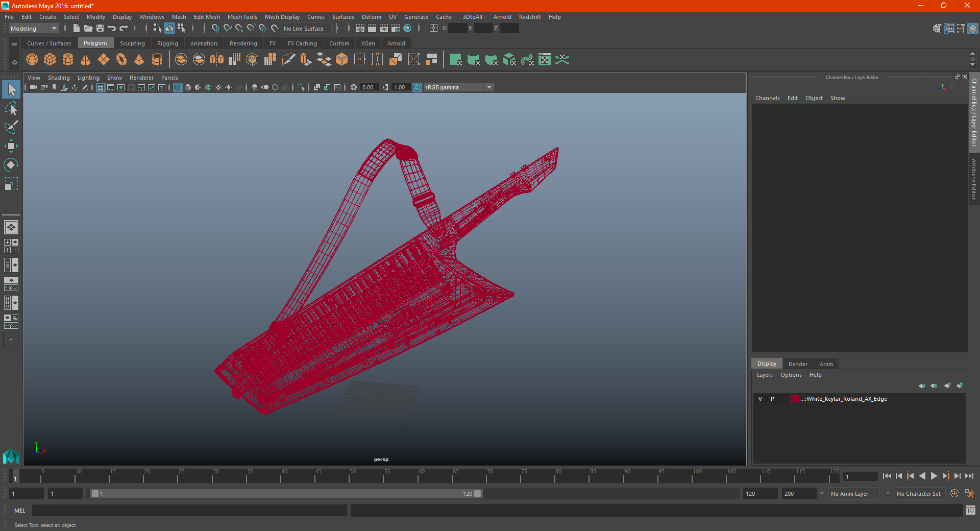Click the Redo arrow icon
The image size is (980, 531).
[124, 29]
